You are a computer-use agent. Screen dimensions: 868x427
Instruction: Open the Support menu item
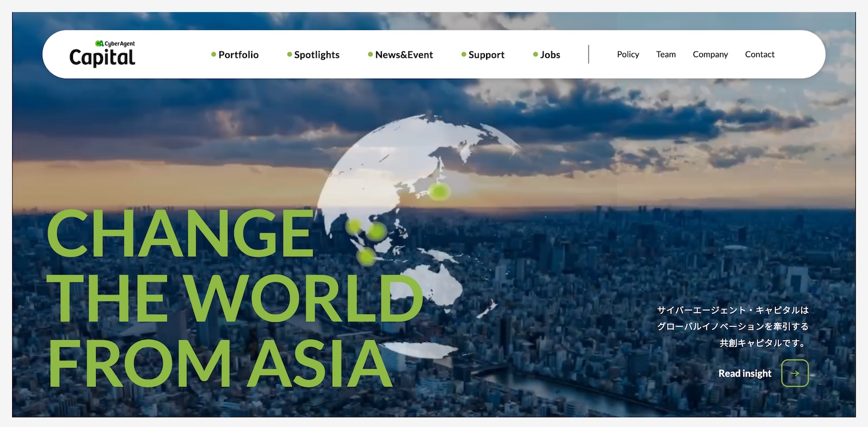(x=483, y=54)
